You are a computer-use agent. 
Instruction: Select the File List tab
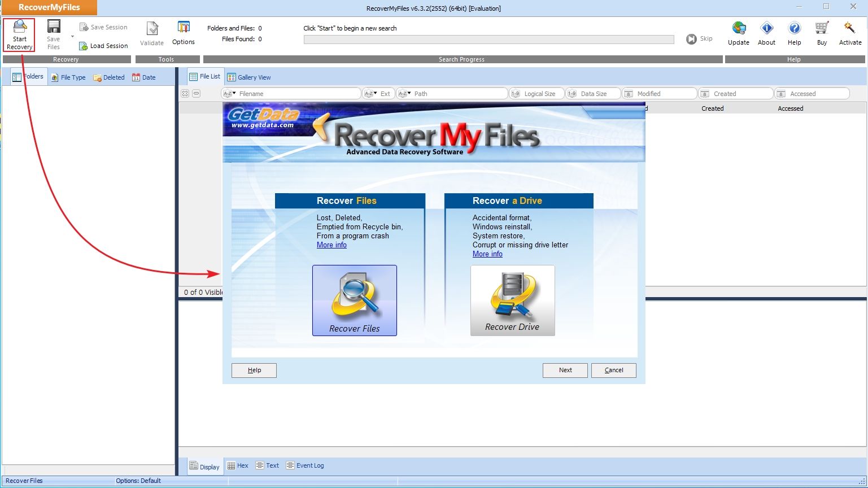tap(205, 77)
